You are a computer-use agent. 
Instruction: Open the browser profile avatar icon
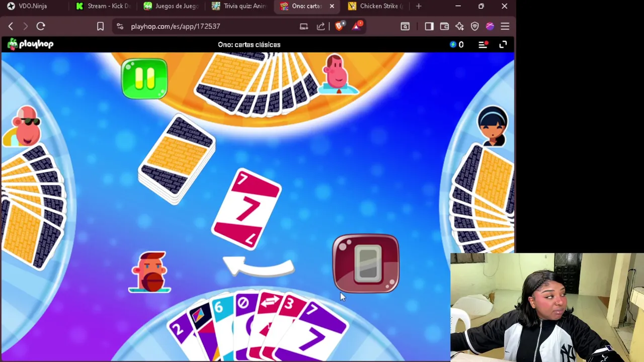(x=490, y=26)
